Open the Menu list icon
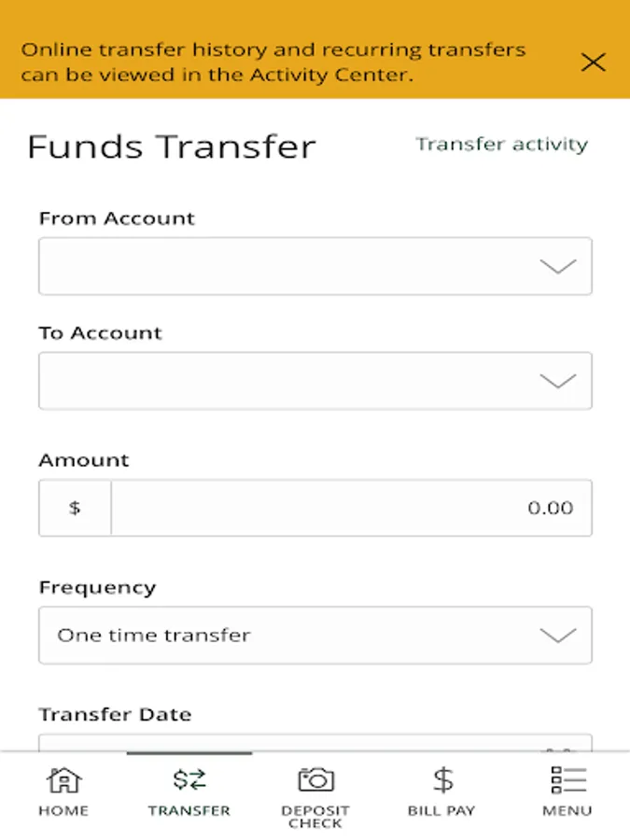Viewport: 630px width, 840px height. [x=567, y=779]
